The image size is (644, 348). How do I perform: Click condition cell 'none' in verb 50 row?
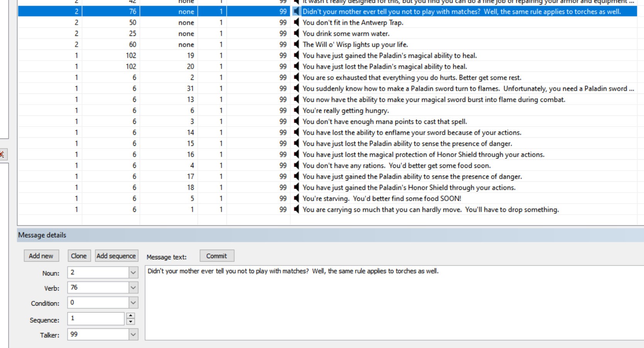point(169,22)
